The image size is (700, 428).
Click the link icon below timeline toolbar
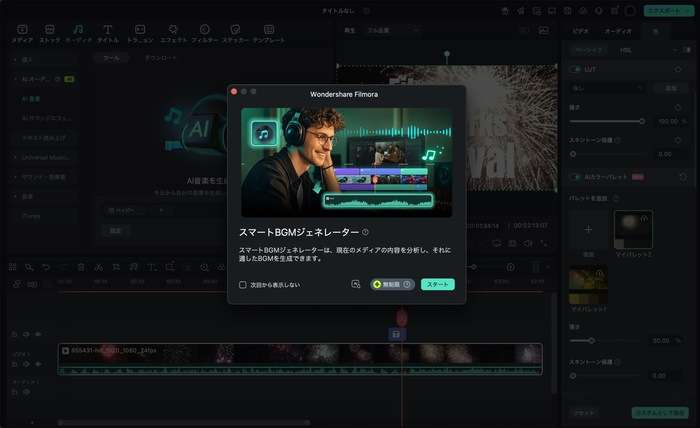click(17, 284)
